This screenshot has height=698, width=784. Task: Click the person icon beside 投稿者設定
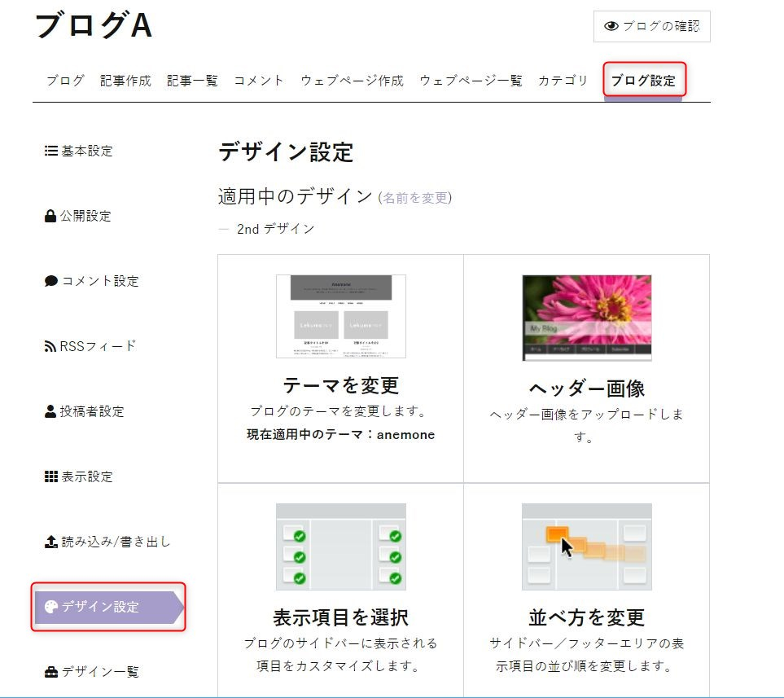click(x=50, y=411)
